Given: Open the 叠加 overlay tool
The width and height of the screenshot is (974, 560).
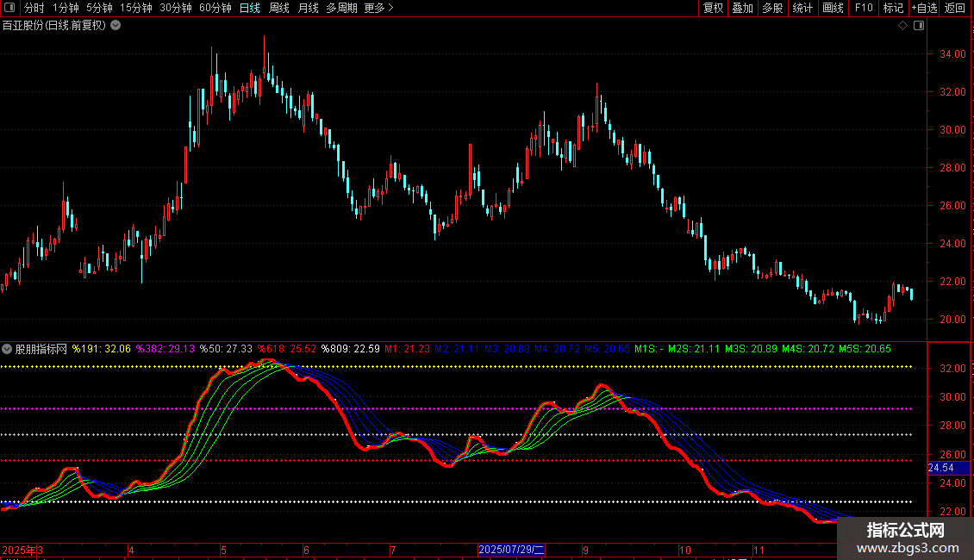Looking at the screenshot, I should tap(742, 8).
